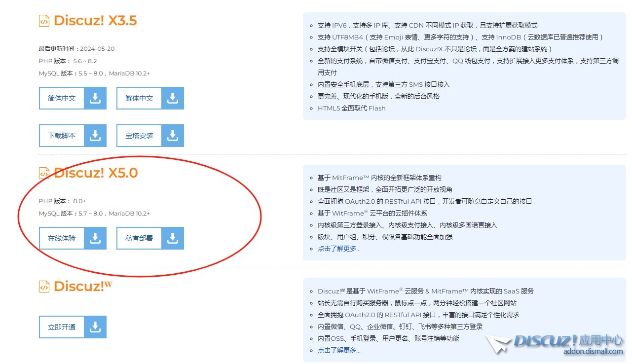Click the code icon beside Discuz! X5.0
632x364 pixels.
[x=44, y=173]
